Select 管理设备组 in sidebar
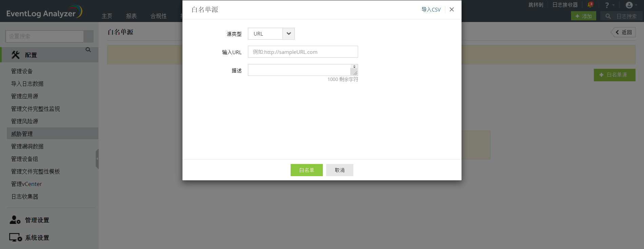 tap(25, 159)
